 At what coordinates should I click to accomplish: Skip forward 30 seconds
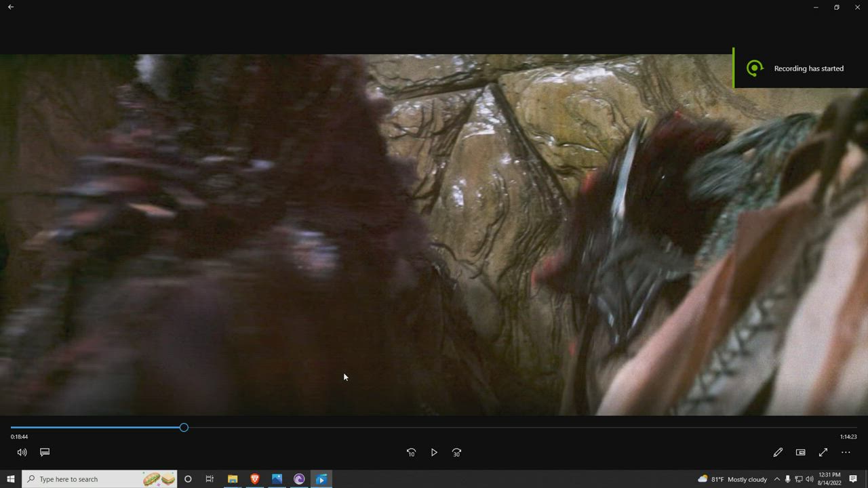point(456,452)
